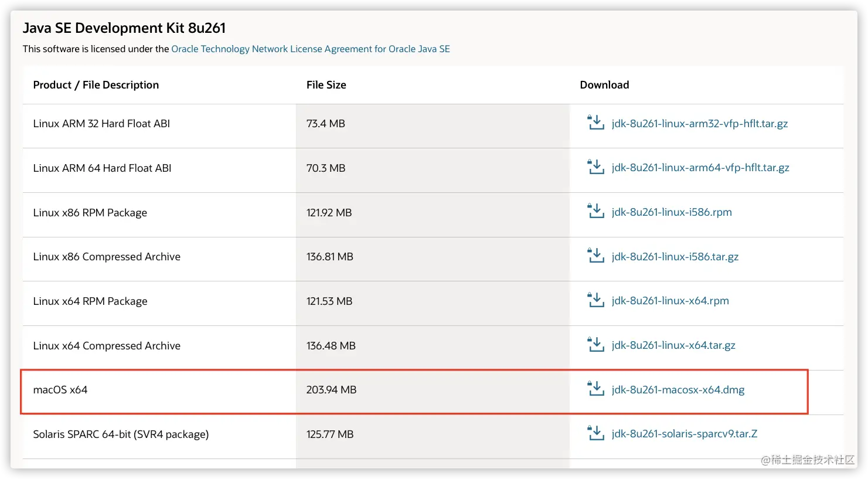Open the Oracle Technology Network License Agreement link
This screenshot has width=868, height=479.
[x=311, y=49]
